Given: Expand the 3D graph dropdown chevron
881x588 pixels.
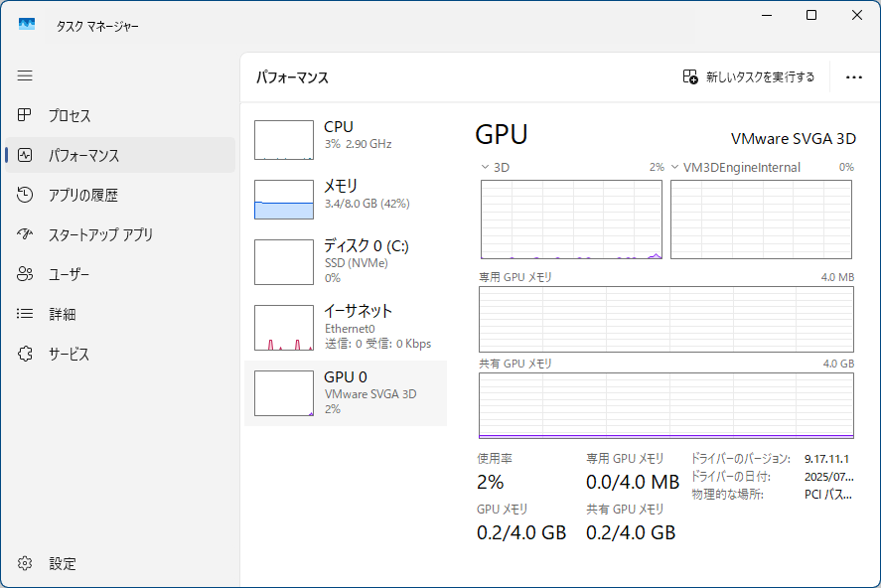Looking at the screenshot, I should click(485, 167).
